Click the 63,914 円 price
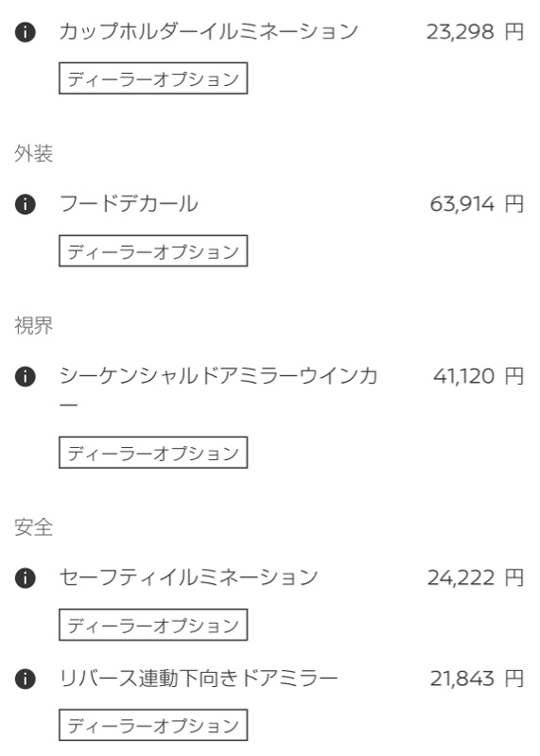The image size is (540, 756). 477,204
